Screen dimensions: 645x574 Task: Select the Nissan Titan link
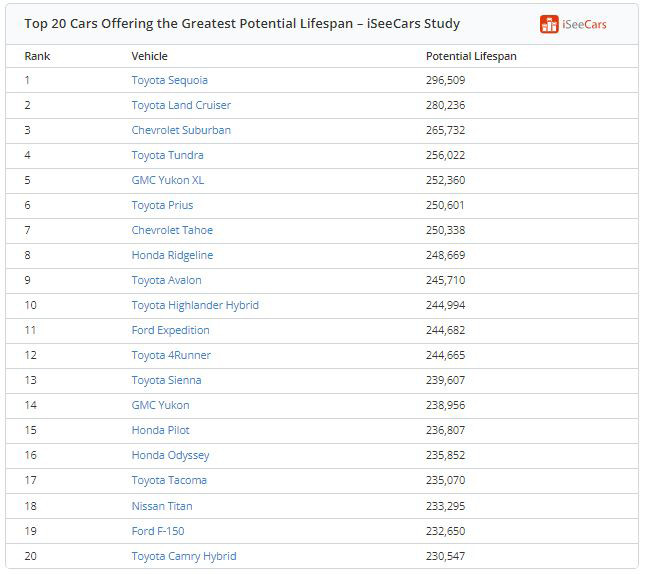tap(161, 506)
